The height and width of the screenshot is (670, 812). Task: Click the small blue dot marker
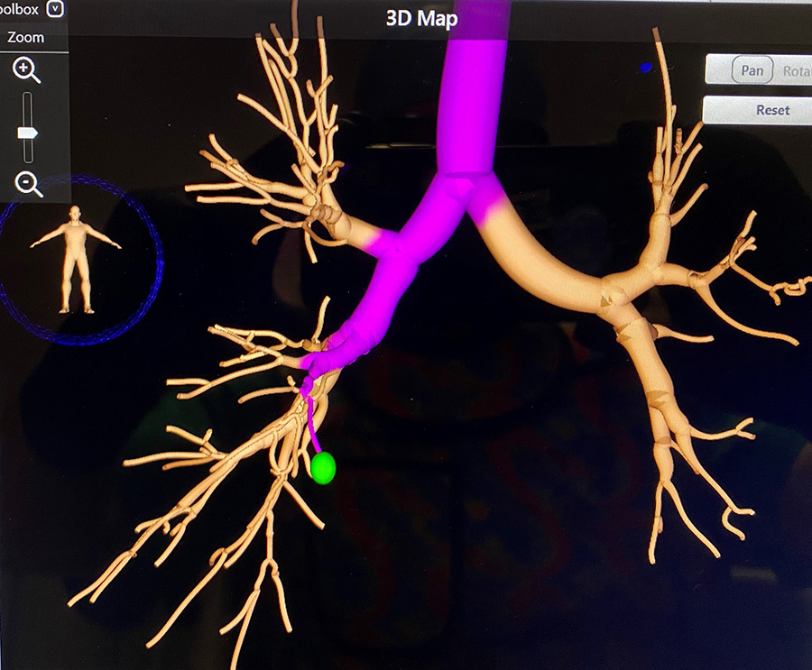point(645,67)
